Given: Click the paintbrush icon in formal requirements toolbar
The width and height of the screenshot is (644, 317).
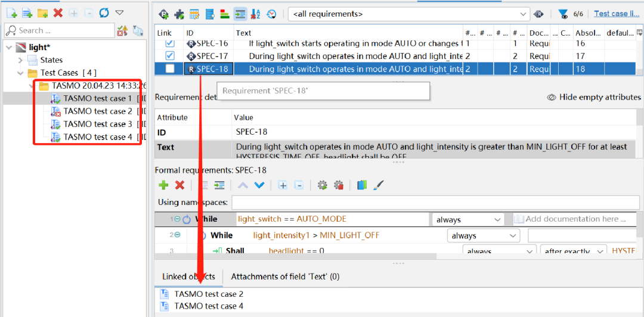Looking at the screenshot, I should (x=378, y=185).
